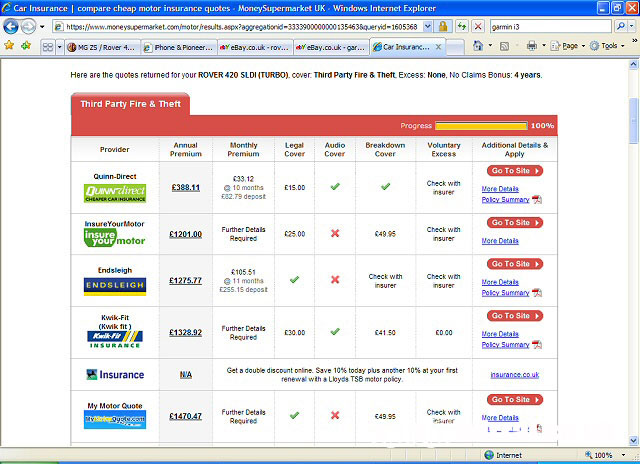Close the Car Insurance tab
640x464 pixels.
(x=438, y=47)
